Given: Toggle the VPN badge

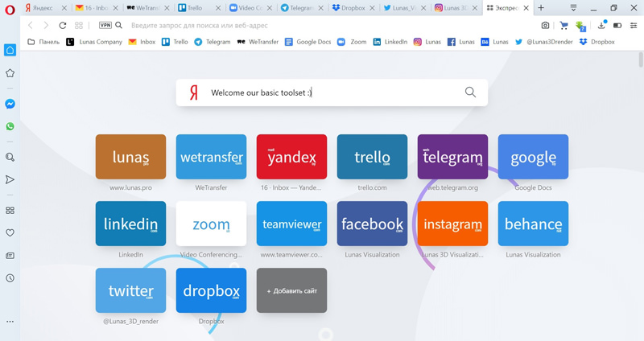Looking at the screenshot, I should click(x=105, y=26).
